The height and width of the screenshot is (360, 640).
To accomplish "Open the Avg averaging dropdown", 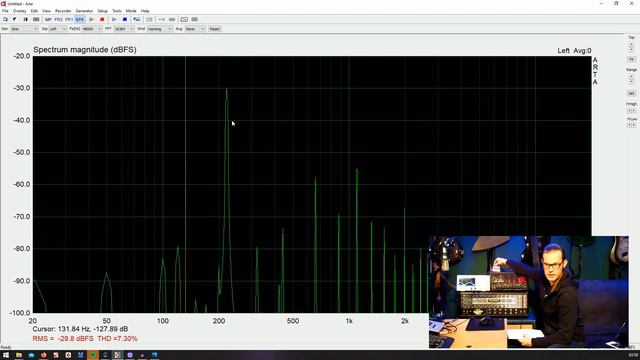I will pyautogui.click(x=195, y=29).
